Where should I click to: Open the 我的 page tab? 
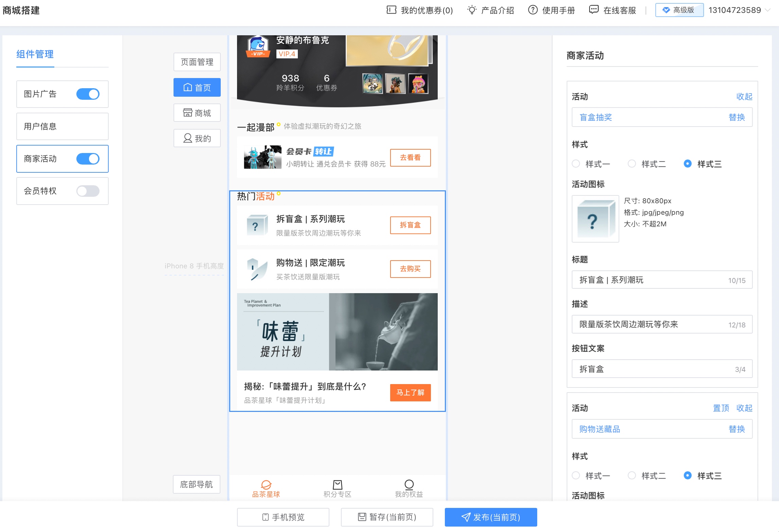click(197, 138)
